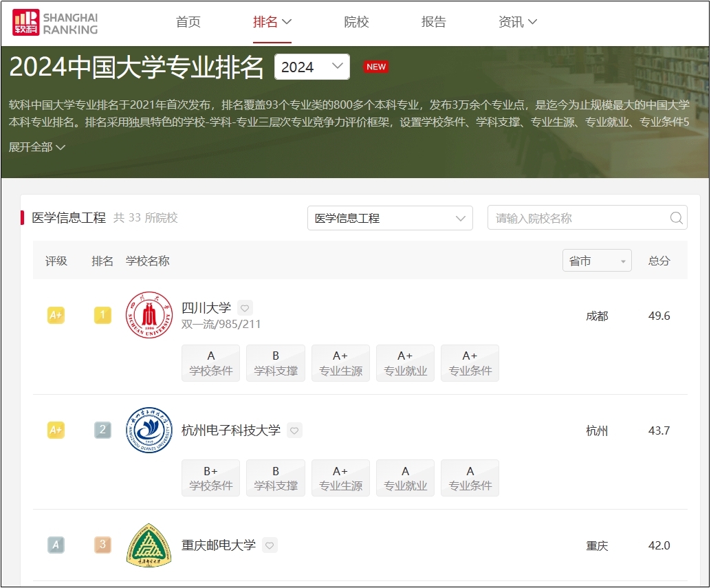Click Chongqing University of Posts emblem
Viewport: 711px width, 588px height.
coord(149,545)
